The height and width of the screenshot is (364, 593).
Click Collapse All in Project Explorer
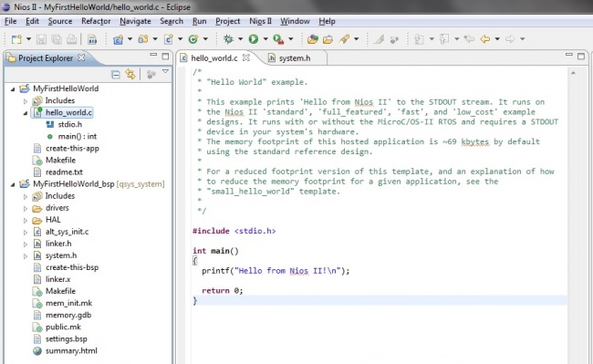tap(116, 75)
